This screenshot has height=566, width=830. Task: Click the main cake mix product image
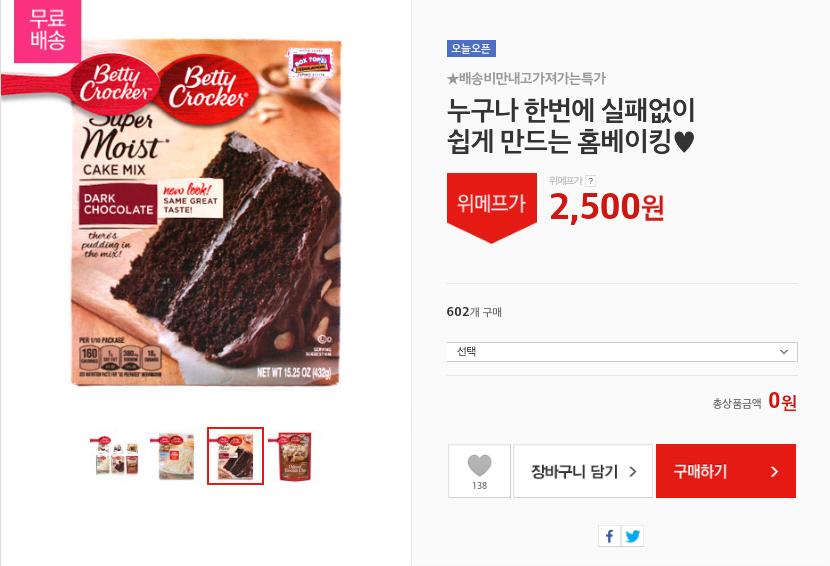(x=206, y=212)
